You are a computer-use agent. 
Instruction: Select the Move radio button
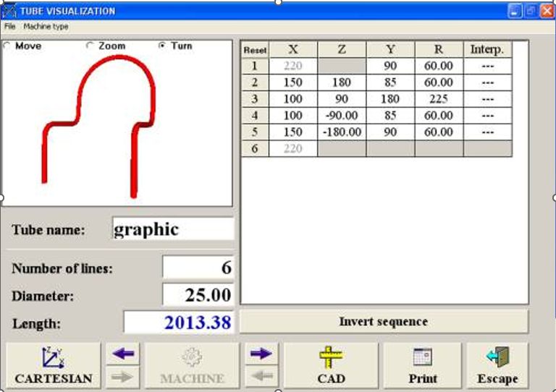7,46
